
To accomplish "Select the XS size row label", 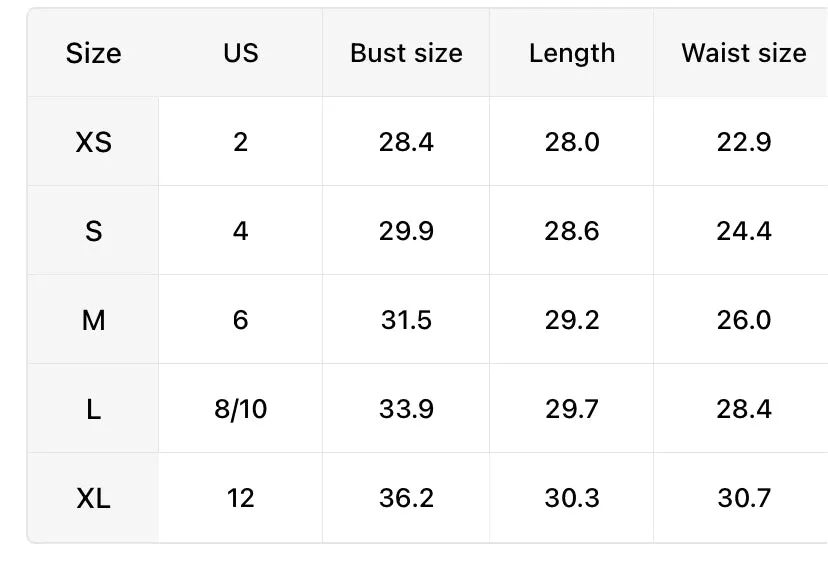I will tap(93, 142).
